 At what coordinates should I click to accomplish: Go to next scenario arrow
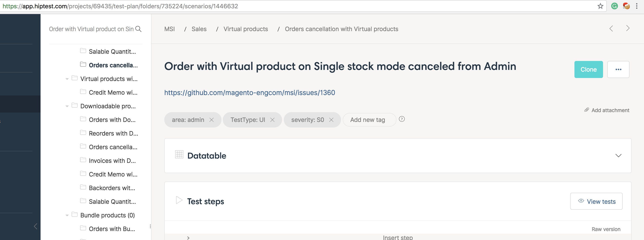pyautogui.click(x=628, y=29)
